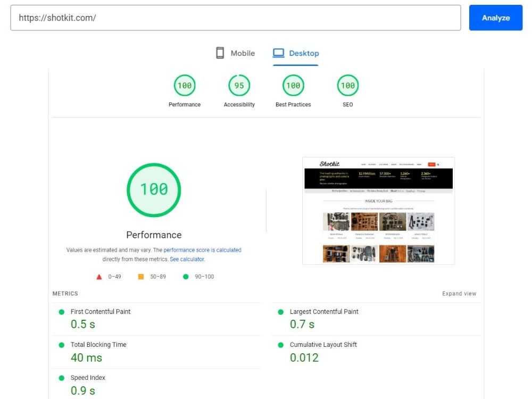Open the 'See calculator' link
The height and width of the screenshot is (399, 532).
(x=187, y=259)
